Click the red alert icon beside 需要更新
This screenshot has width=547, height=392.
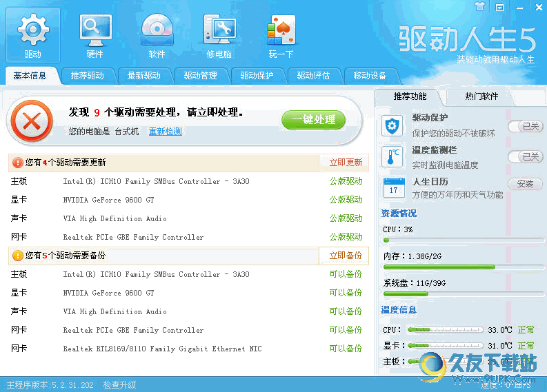17,163
